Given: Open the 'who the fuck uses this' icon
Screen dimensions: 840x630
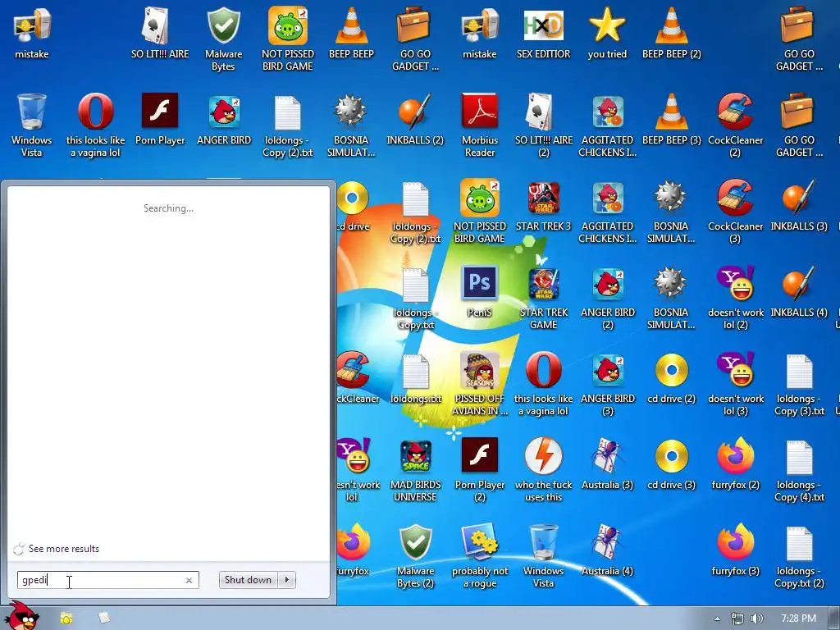Looking at the screenshot, I should [x=543, y=470].
